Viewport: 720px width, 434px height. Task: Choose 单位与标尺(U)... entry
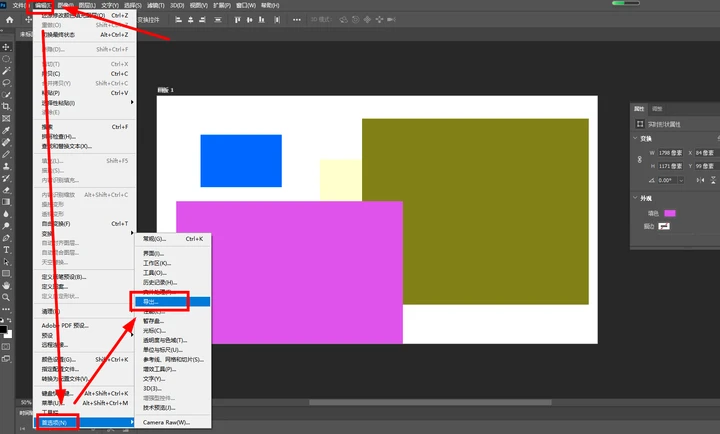pos(173,350)
